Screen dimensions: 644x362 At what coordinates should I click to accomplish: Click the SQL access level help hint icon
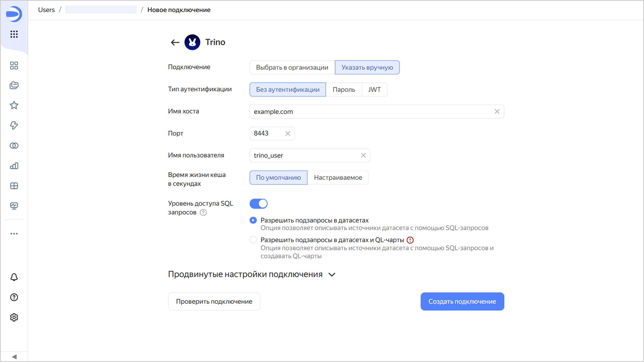(203, 213)
